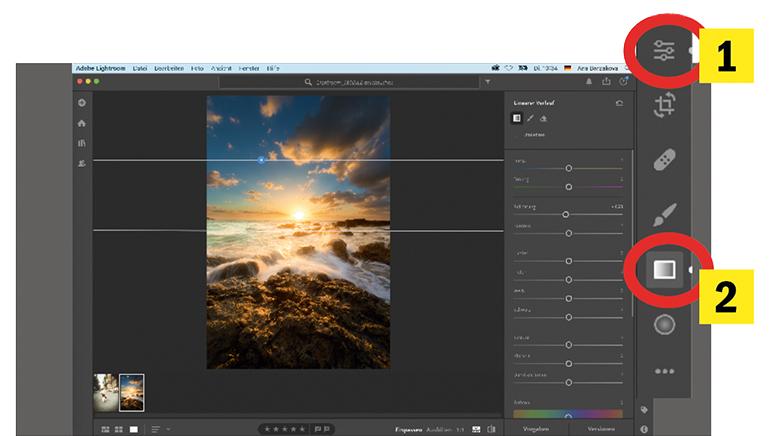The height and width of the screenshot is (436, 770).
Task: Open the Datei menu
Action: (139, 68)
